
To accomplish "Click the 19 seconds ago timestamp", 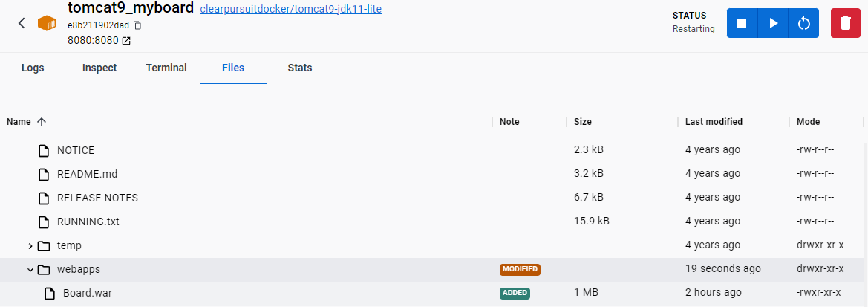I will click(x=723, y=269).
